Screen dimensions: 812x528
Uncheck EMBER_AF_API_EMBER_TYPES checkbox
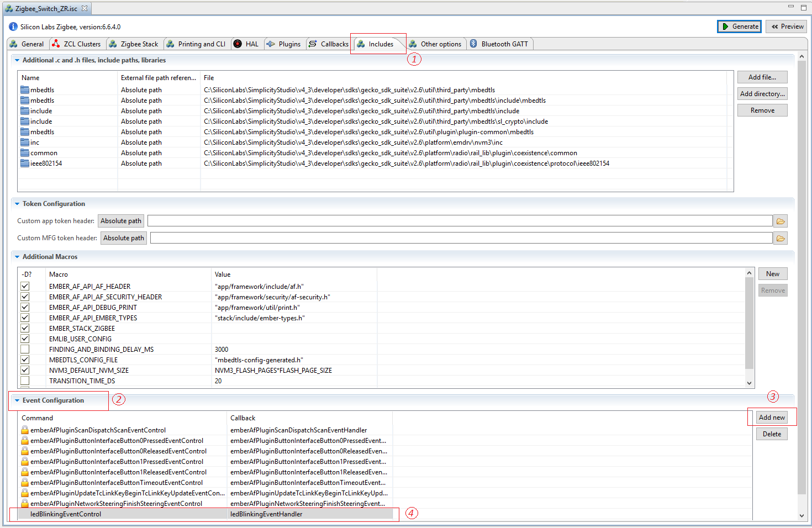coord(25,318)
